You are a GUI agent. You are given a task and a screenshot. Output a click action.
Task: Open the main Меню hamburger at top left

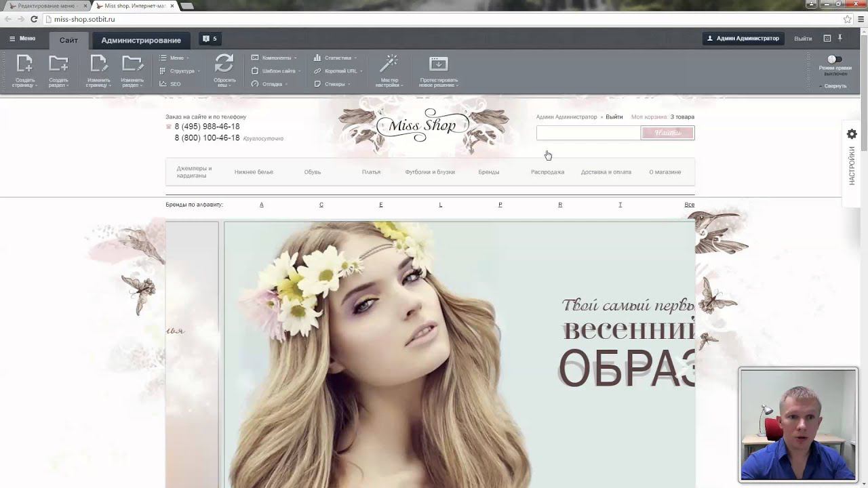pyautogui.click(x=22, y=39)
